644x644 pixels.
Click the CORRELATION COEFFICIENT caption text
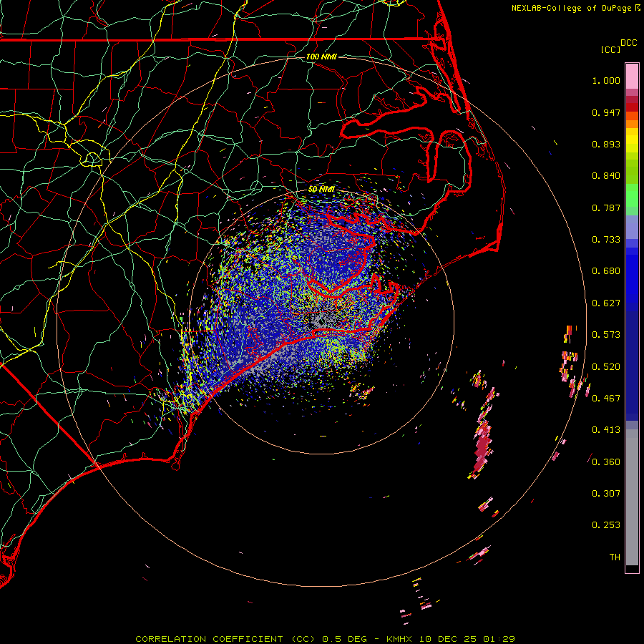225,639
